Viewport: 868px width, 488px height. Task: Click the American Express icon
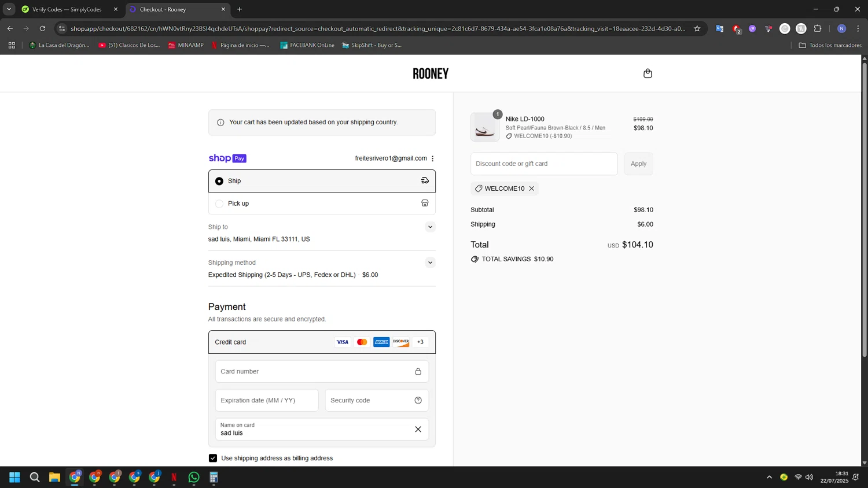(381, 342)
